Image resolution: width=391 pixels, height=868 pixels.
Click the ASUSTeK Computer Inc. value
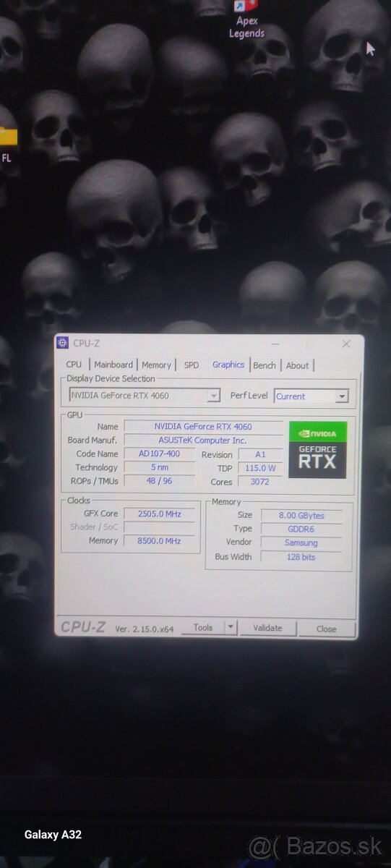click(203, 440)
